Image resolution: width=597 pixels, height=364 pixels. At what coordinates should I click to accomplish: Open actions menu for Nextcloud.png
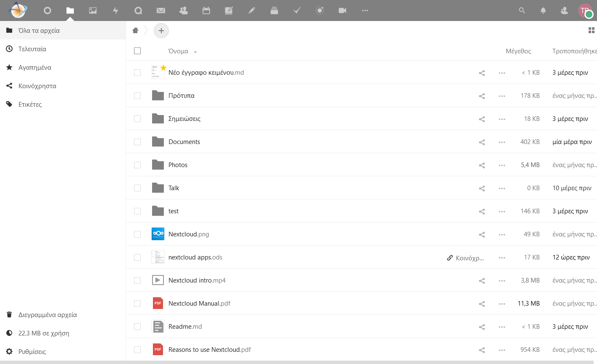(x=502, y=235)
